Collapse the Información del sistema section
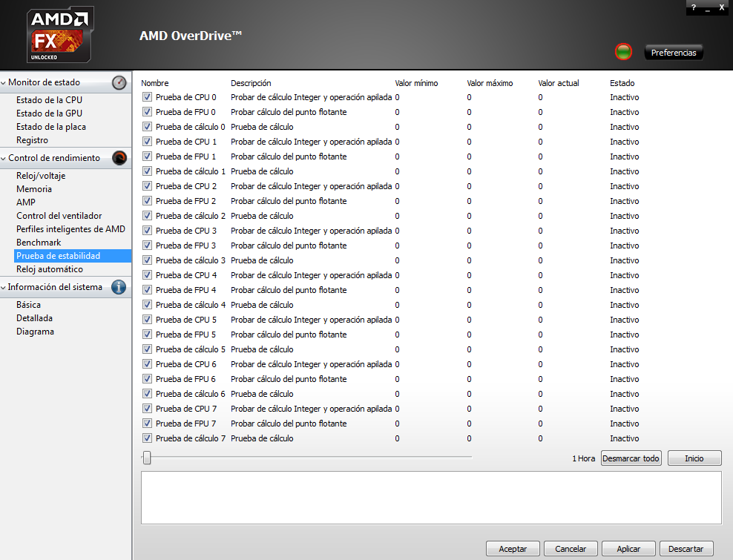The height and width of the screenshot is (560, 733). point(4,288)
